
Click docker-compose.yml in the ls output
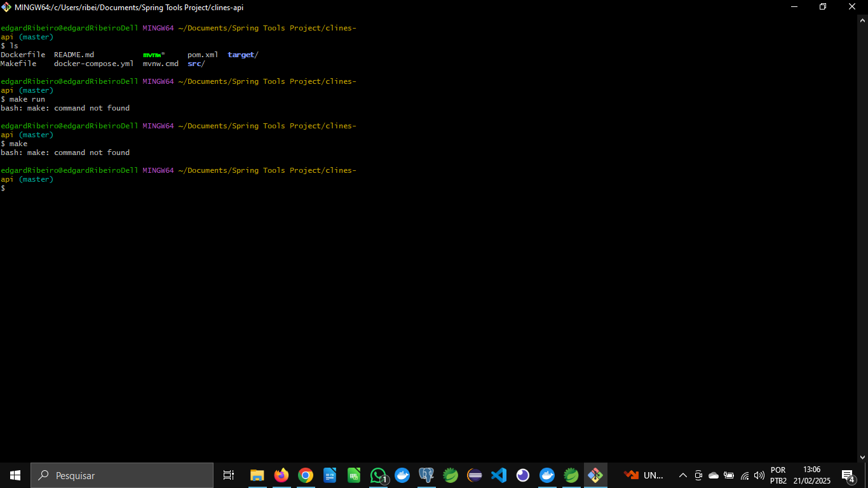point(94,64)
